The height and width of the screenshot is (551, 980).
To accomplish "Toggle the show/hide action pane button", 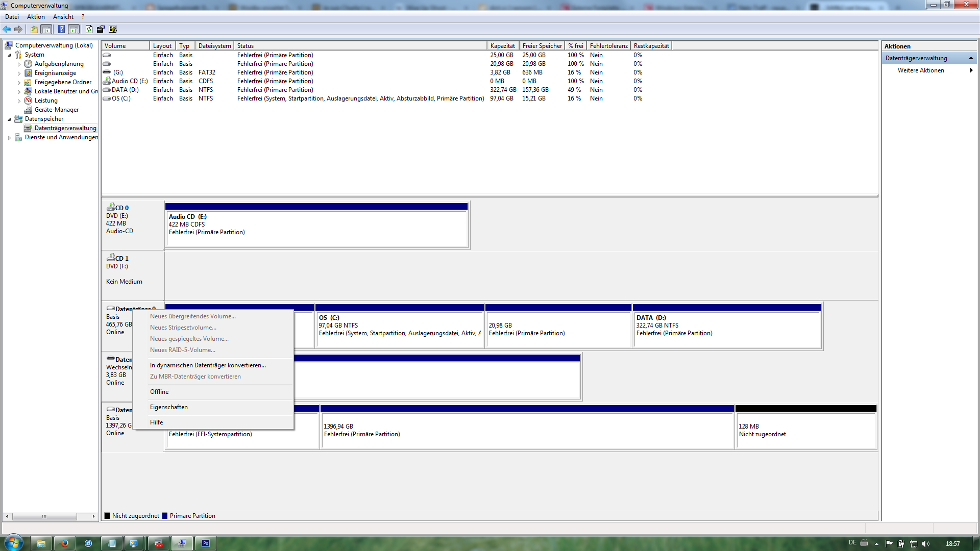I will [74, 30].
